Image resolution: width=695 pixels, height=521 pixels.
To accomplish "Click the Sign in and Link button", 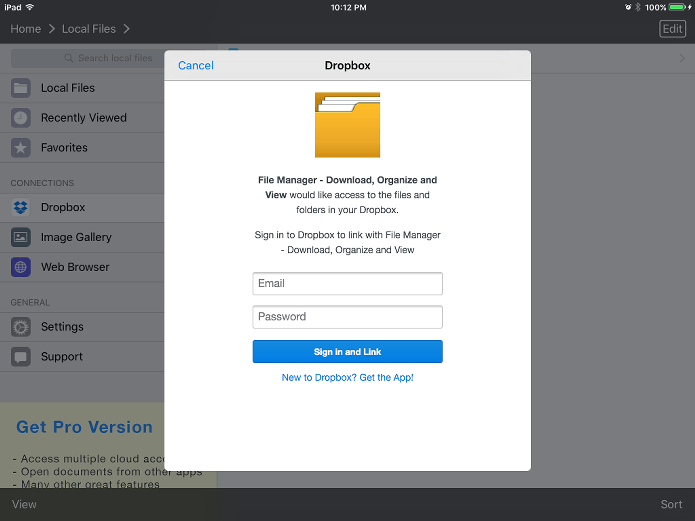I will click(348, 352).
